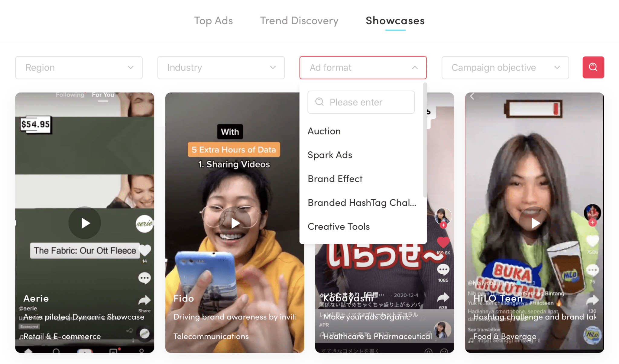The width and height of the screenshot is (619, 364).
Task: Switch to Trend Discovery tab
Action: (x=299, y=20)
